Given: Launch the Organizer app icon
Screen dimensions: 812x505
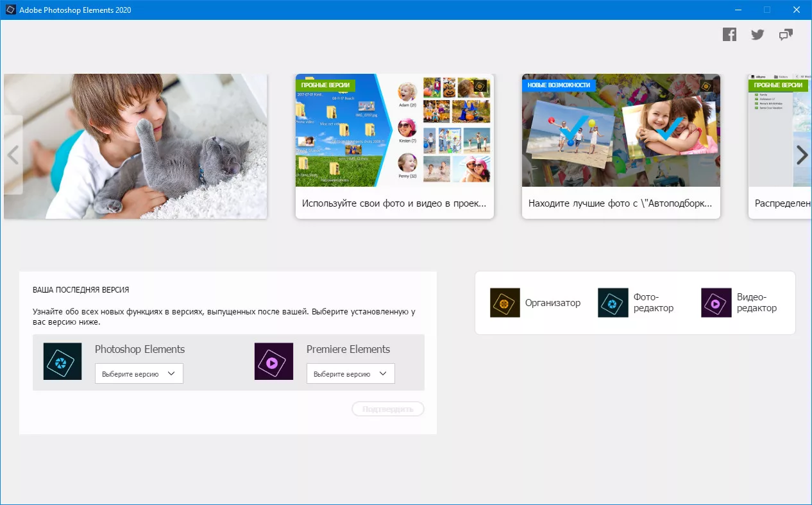Looking at the screenshot, I should 505,303.
